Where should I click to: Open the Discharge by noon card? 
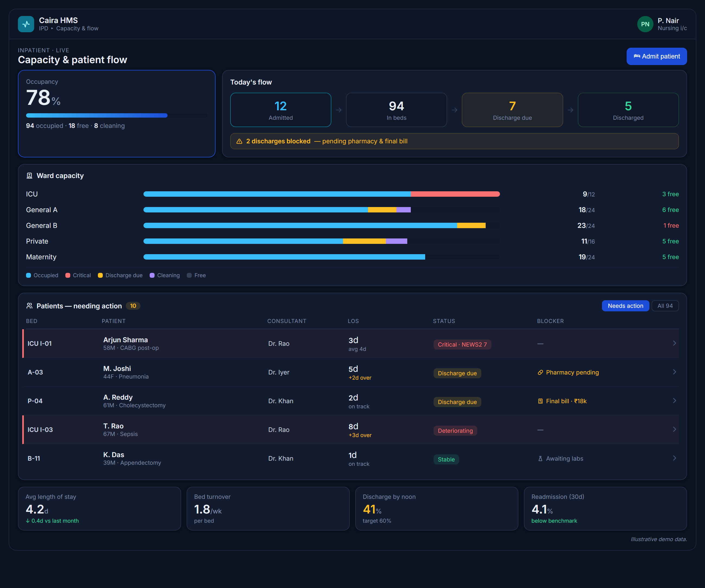[437, 509]
